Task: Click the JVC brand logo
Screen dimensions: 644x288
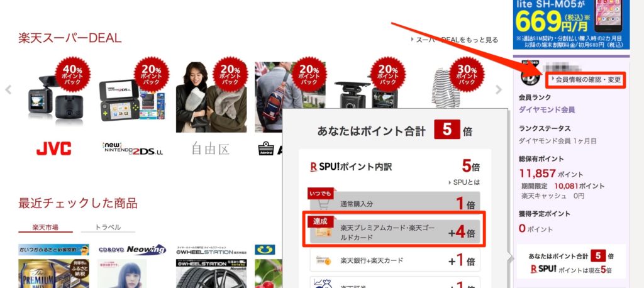Action: click(54, 148)
